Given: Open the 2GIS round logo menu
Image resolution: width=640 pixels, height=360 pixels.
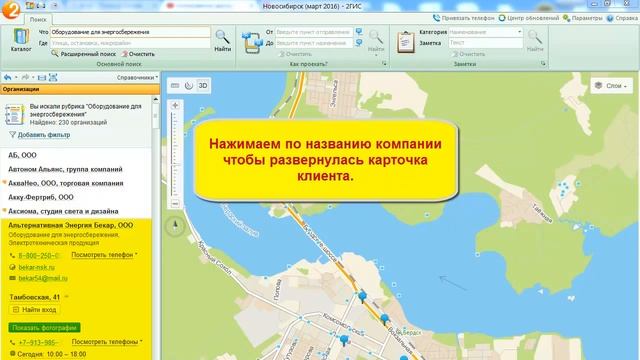Looking at the screenshot, I should [x=11, y=10].
